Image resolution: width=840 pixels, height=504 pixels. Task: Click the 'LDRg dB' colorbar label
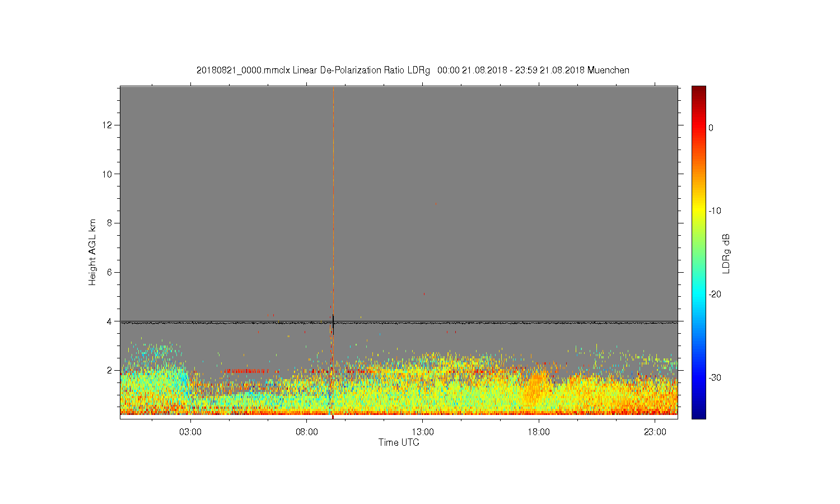[726, 253]
